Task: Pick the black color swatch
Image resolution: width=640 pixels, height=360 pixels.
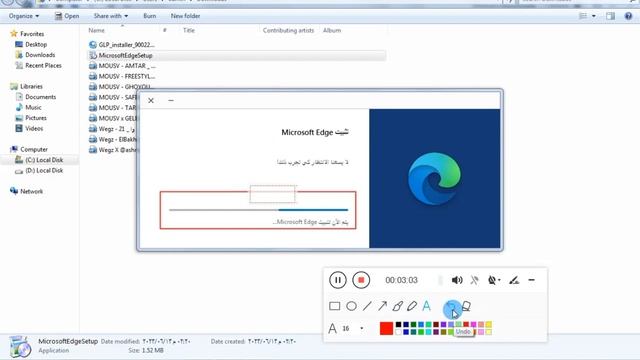Action: pos(398,324)
